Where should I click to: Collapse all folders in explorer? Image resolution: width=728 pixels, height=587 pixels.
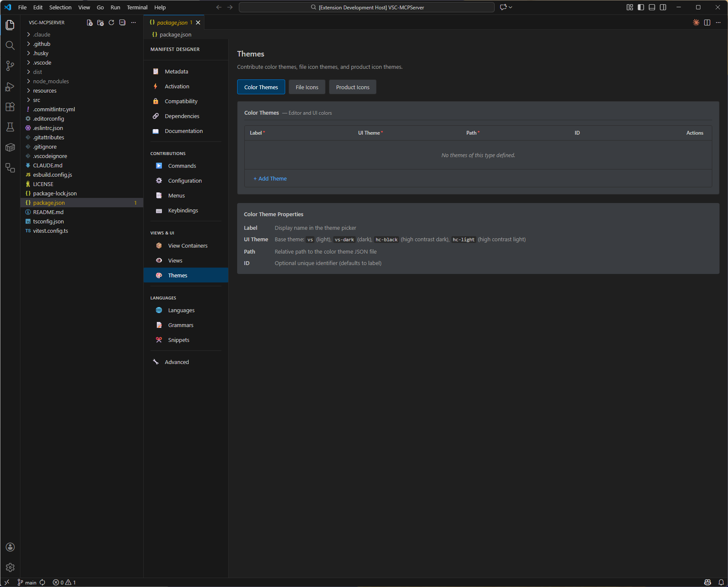[122, 23]
